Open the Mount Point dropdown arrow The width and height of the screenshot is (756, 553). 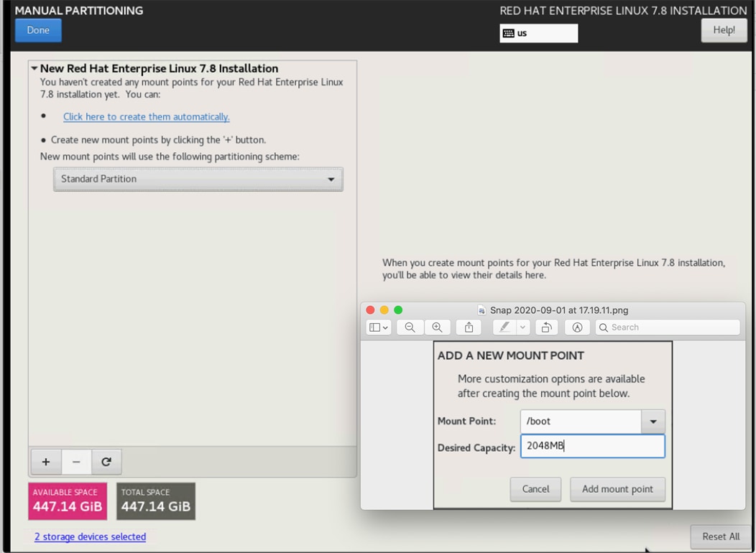point(653,422)
